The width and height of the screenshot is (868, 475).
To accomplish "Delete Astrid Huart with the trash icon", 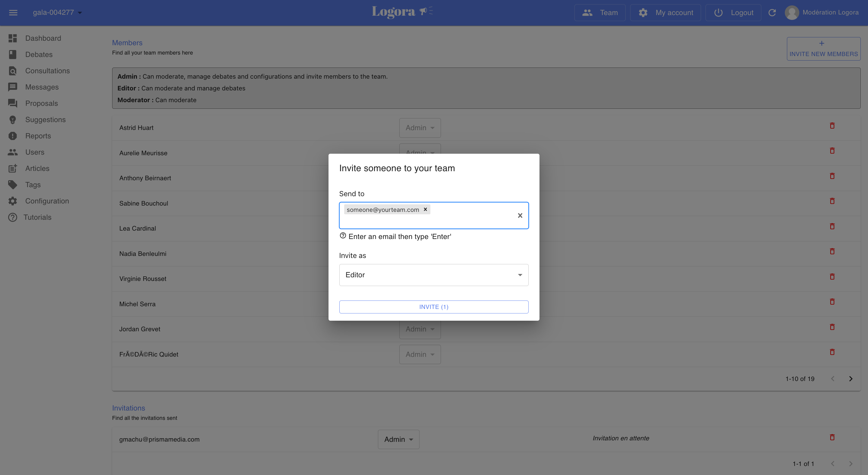I will tap(832, 126).
